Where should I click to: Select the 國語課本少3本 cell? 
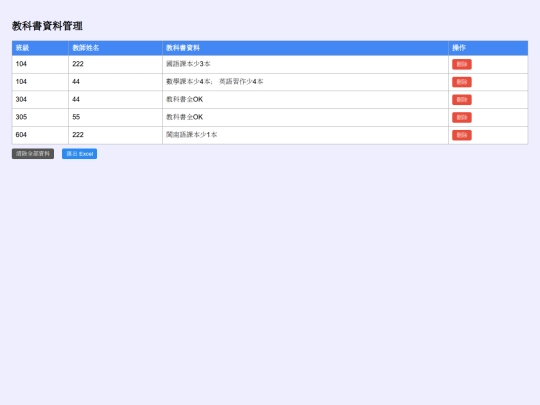(x=305, y=64)
